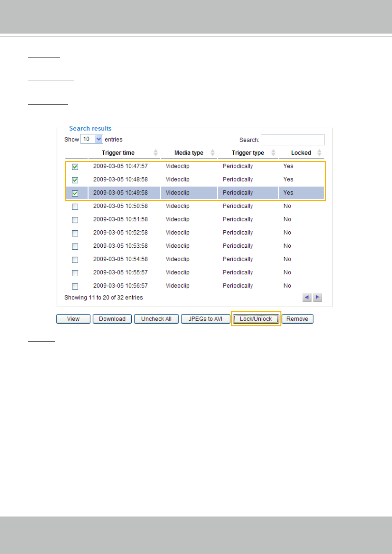Image resolution: width=392 pixels, height=554 pixels.
Task: Check the 10:50:58 entry checkbox
Action: click(75, 207)
